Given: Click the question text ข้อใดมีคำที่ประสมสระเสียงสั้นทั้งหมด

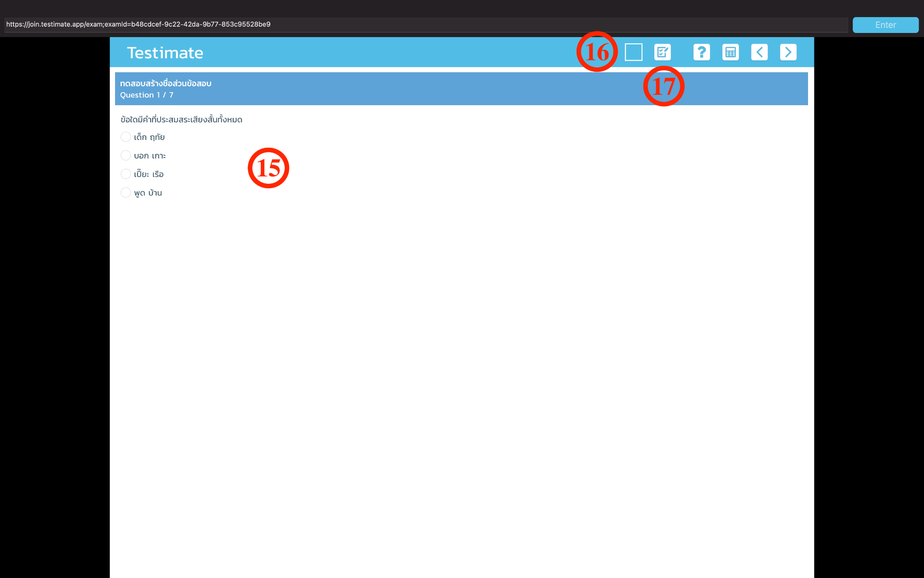Looking at the screenshot, I should tap(181, 120).
